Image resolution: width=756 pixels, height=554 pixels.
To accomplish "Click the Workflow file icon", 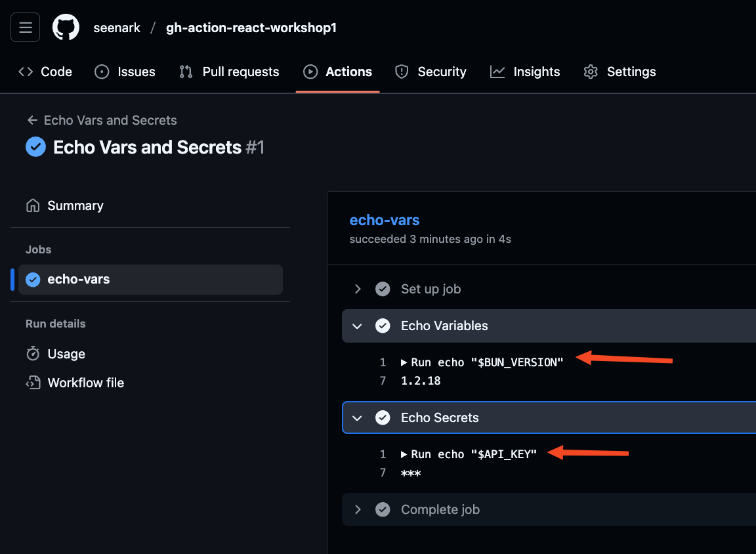I will 33,383.
